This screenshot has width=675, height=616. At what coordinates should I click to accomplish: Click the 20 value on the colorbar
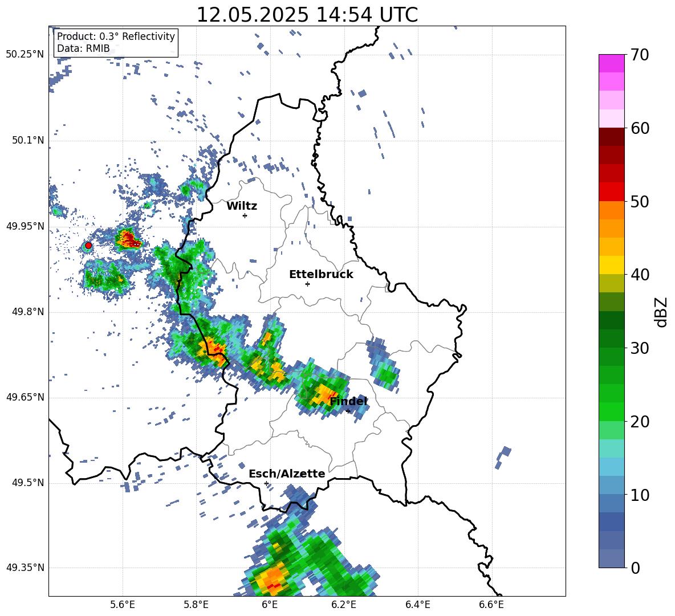640,421
